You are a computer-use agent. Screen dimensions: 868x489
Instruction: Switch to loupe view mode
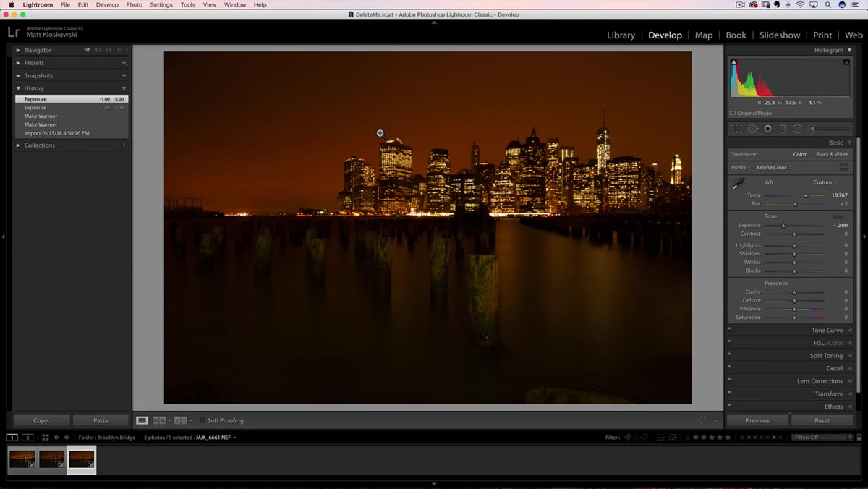[x=142, y=420]
